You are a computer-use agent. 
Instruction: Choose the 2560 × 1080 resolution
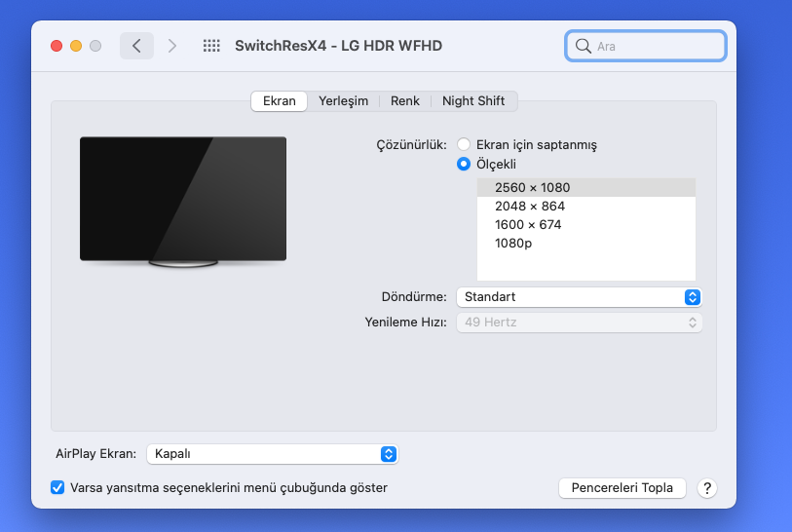[585, 187]
